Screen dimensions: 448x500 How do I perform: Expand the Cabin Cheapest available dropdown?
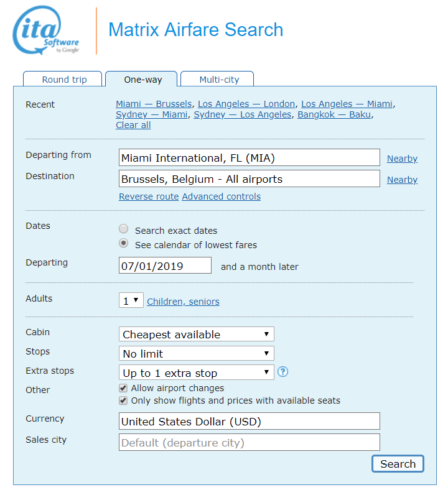click(196, 334)
